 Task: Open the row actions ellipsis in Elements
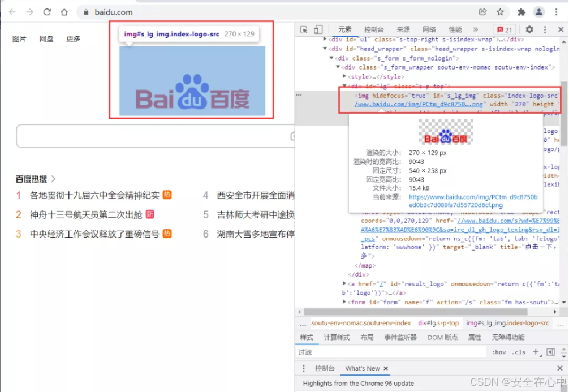299,95
